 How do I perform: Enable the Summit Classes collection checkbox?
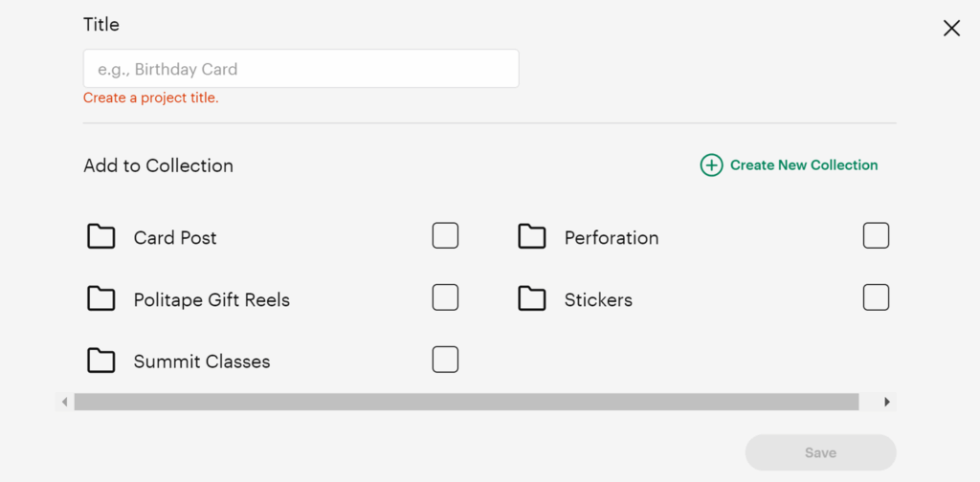[445, 360]
